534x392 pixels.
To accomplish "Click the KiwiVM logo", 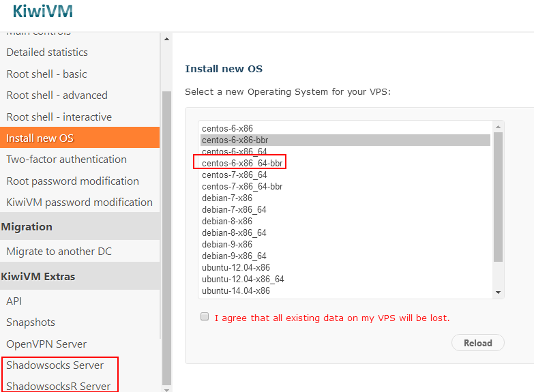I will pos(42,11).
